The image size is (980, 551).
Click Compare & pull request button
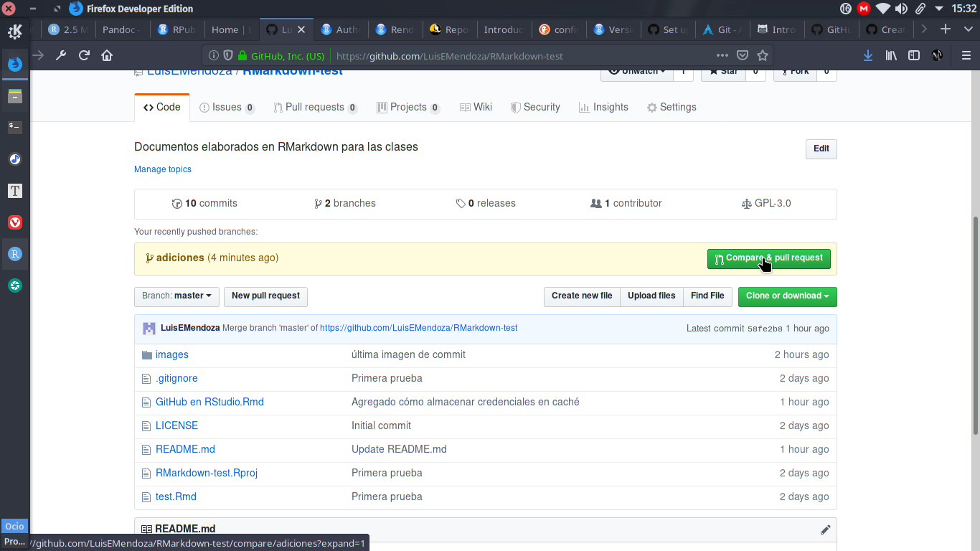pyautogui.click(x=769, y=258)
